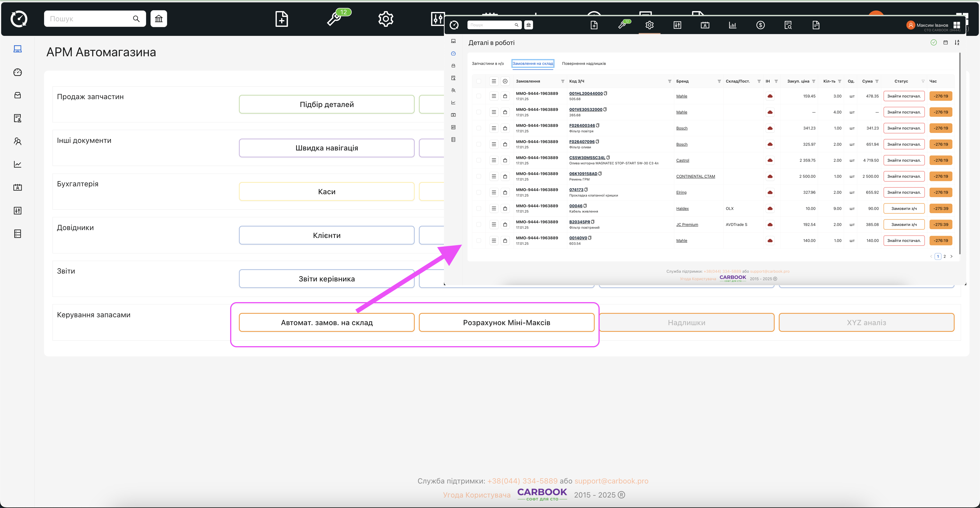Click the laptop icon in the left sidebar
The height and width of the screenshot is (508, 980).
17,49
